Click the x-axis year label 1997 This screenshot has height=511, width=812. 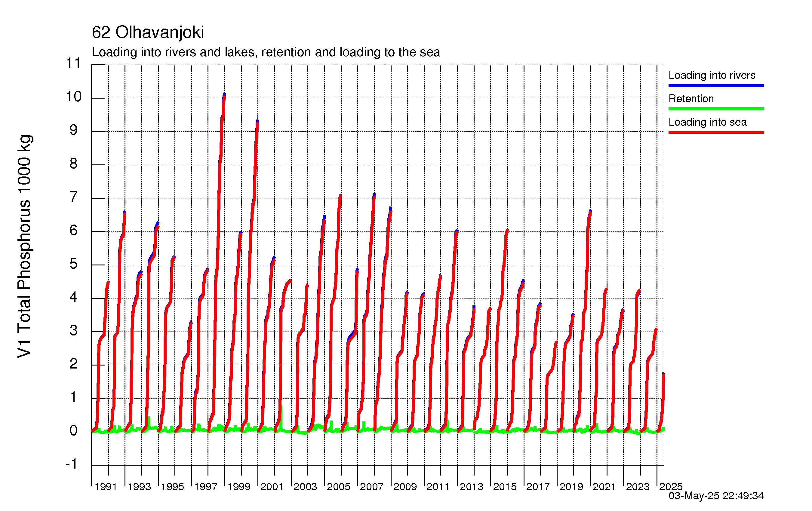click(x=206, y=487)
